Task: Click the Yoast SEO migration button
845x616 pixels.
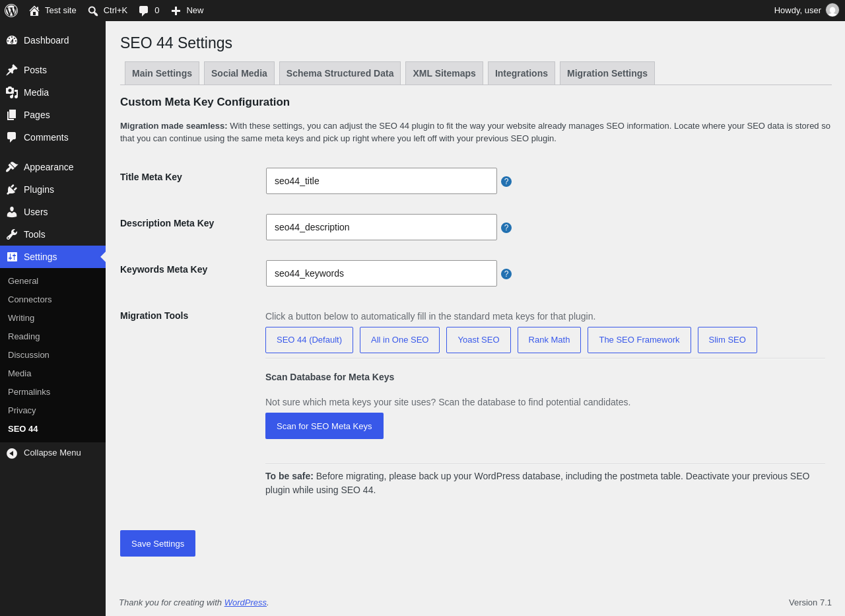Action: pyautogui.click(x=479, y=340)
